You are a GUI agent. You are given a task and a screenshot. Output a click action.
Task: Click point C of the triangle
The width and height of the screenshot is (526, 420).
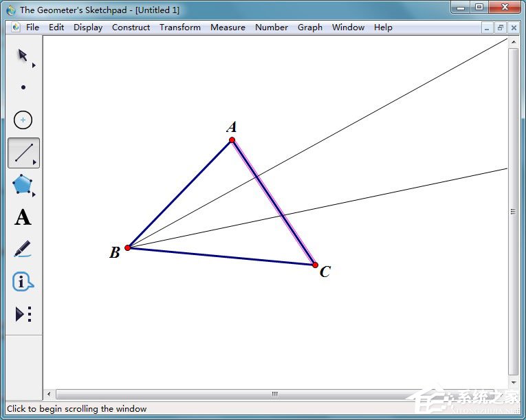pyautogui.click(x=315, y=265)
